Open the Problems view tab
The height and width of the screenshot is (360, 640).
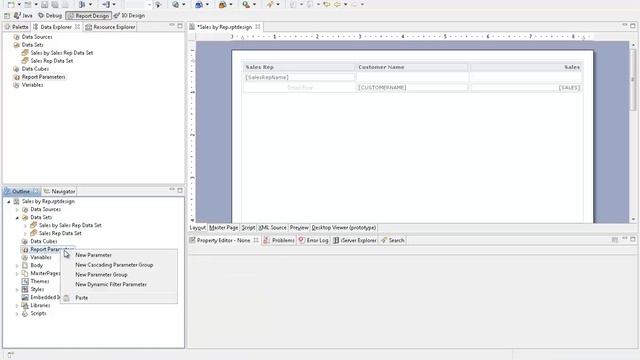(279, 240)
